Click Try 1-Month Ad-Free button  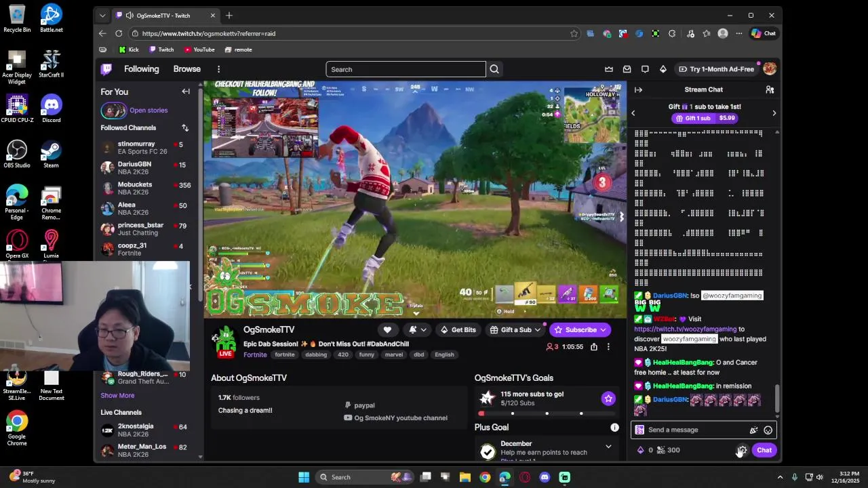tap(716, 69)
